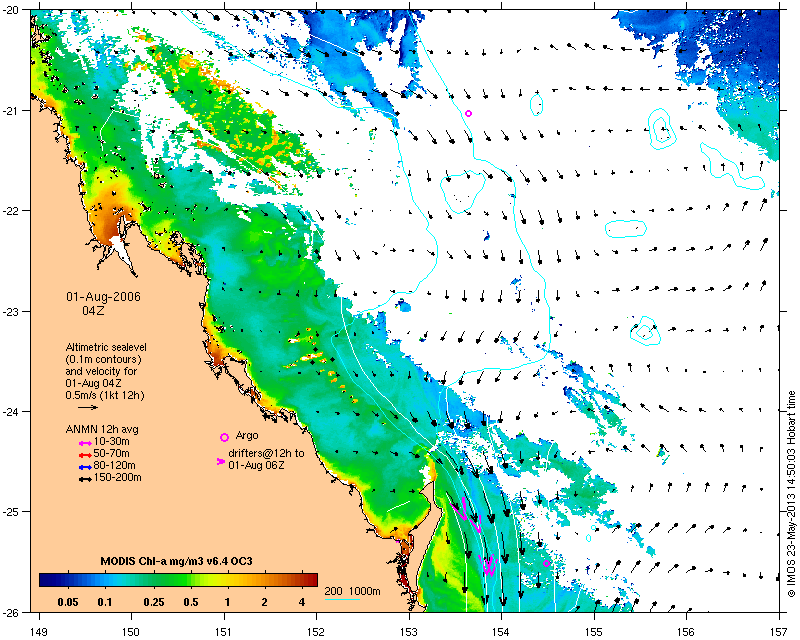Image resolution: width=800 pixels, height=640 pixels.
Task: Click the '4' colorbar tick label
Action: 302,603
